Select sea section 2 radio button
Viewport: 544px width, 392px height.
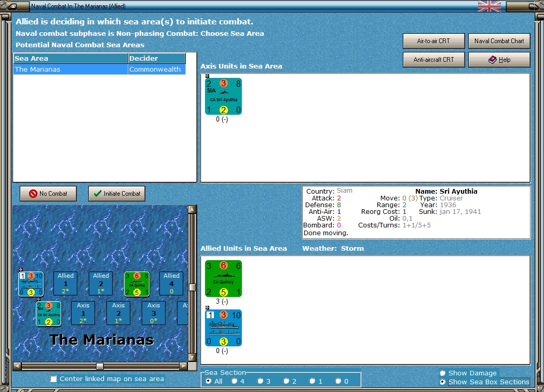click(x=286, y=381)
